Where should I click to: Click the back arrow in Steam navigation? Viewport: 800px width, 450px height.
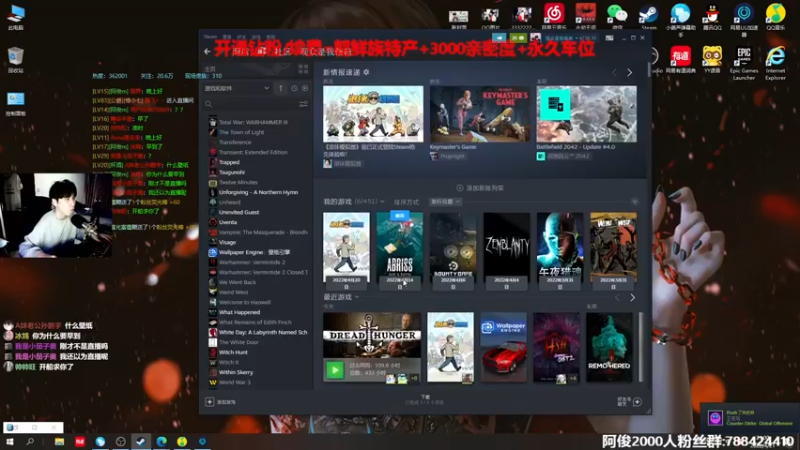click(207, 51)
